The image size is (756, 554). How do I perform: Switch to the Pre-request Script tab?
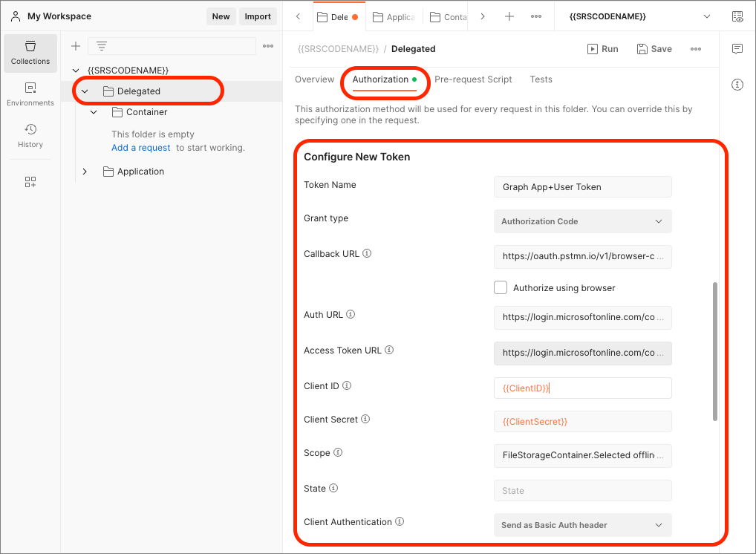tap(473, 79)
